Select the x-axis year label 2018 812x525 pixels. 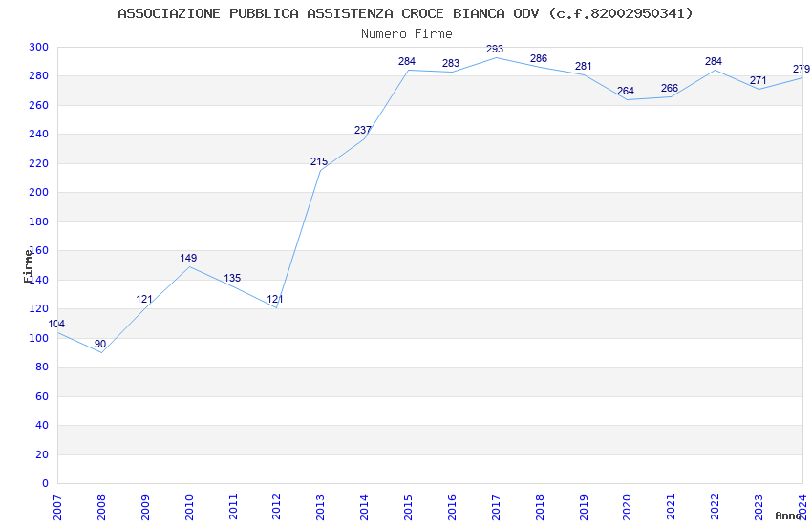540,508
